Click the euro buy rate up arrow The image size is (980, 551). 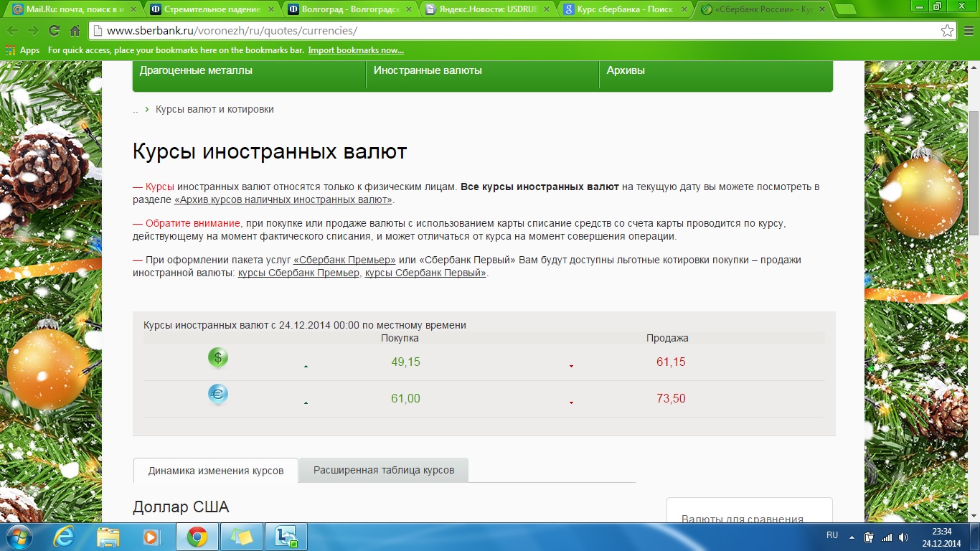306,402
